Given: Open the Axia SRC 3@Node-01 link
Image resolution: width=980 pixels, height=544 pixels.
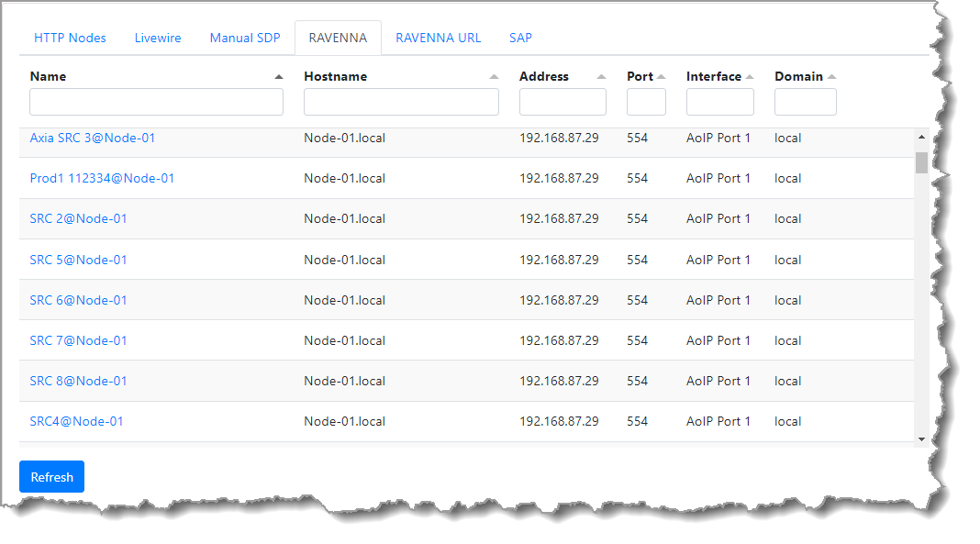Looking at the screenshot, I should 93,138.
